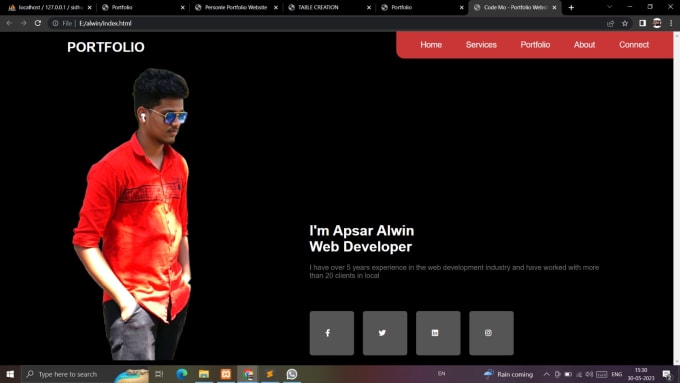Share this page icon
680x383 pixels.
(610, 23)
